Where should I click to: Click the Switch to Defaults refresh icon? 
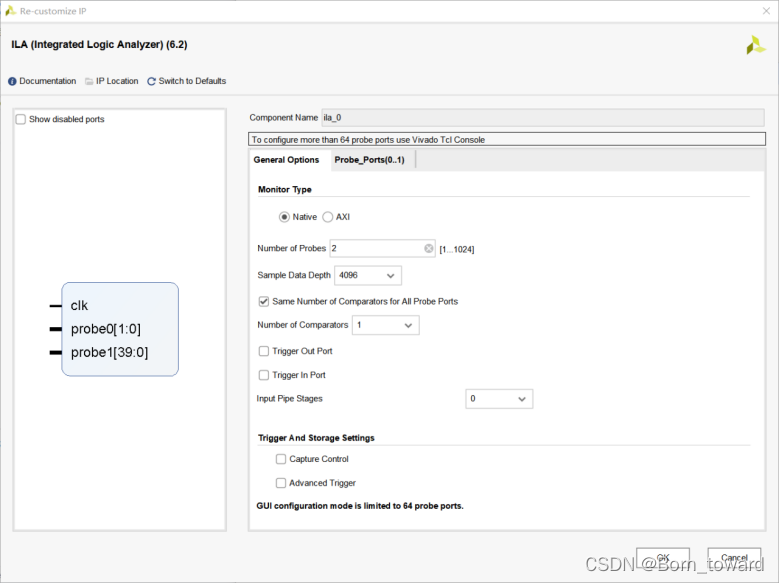[152, 81]
